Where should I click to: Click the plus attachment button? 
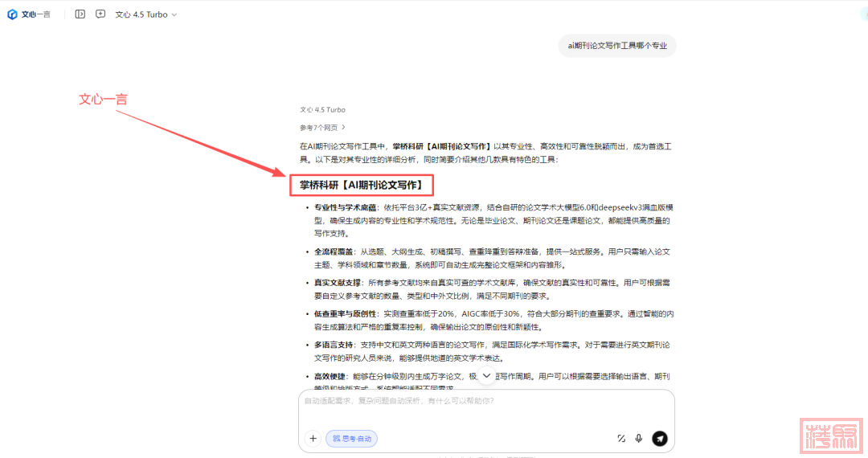313,439
